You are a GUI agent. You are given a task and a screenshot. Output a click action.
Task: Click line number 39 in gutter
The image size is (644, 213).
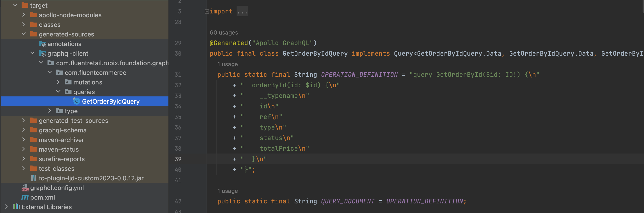[178, 159]
